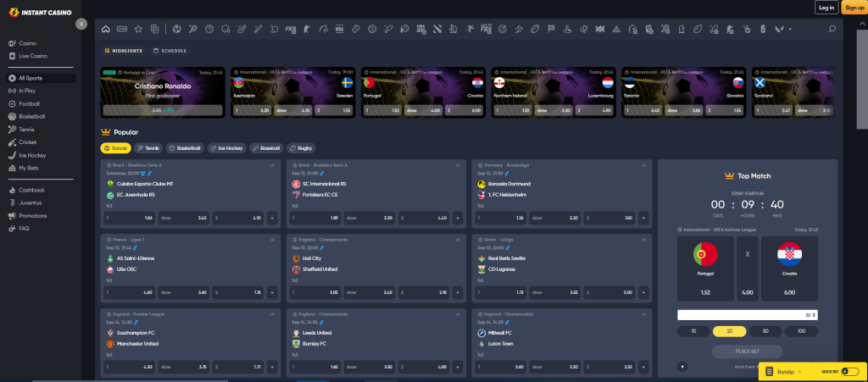Toggle the Quick Bet switch
The height and width of the screenshot is (382, 868).
tap(850, 371)
